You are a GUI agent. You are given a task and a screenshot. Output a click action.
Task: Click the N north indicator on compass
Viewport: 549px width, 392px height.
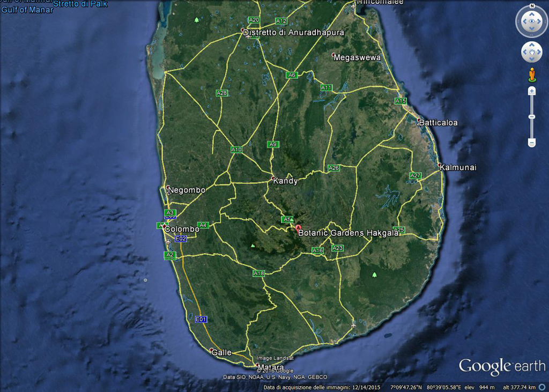[x=532, y=6]
